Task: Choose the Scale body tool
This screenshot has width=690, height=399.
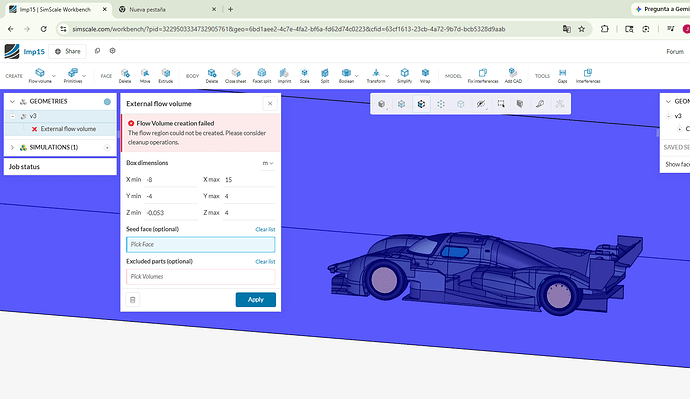Action: pyautogui.click(x=305, y=75)
